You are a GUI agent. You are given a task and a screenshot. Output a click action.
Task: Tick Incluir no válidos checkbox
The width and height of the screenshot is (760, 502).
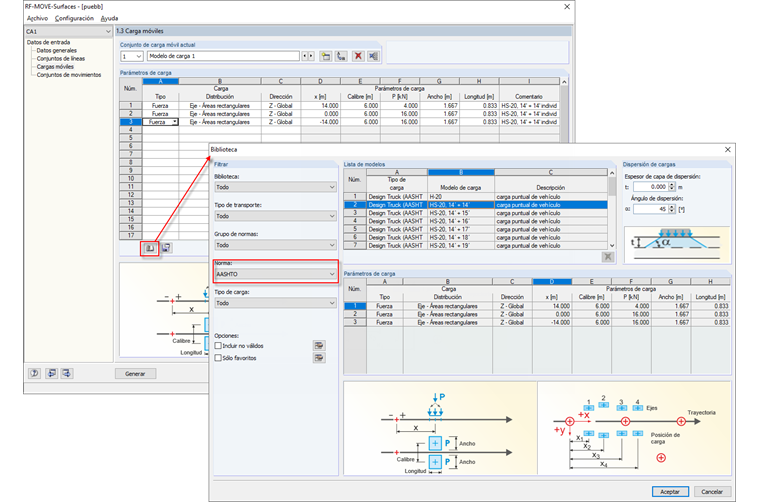pyautogui.click(x=218, y=345)
